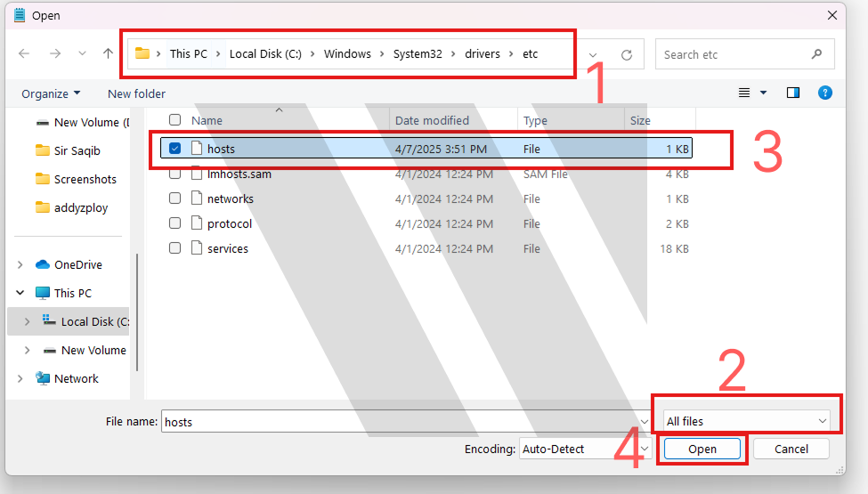This screenshot has width=868, height=494.
Task: Click the Cancel button
Action: [791, 449]
